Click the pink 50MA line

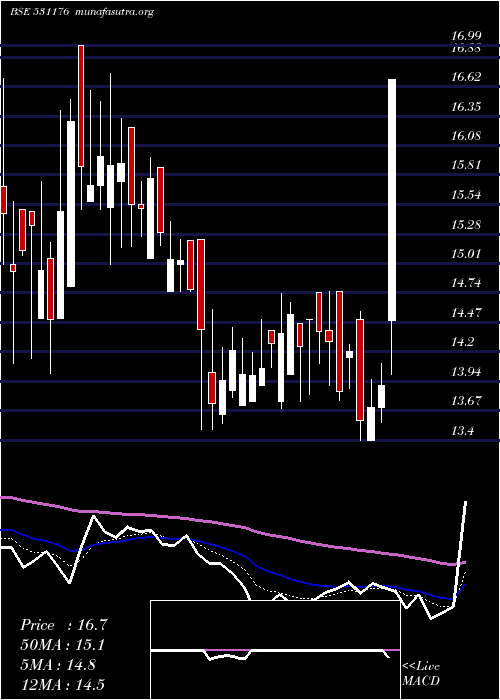click(x=232, y=523)
